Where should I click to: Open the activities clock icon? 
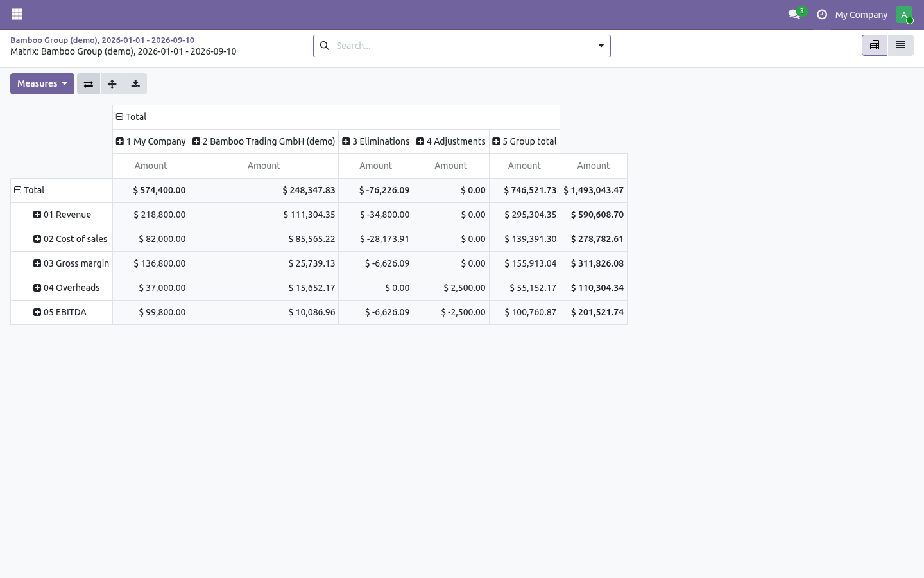point(822,14)
